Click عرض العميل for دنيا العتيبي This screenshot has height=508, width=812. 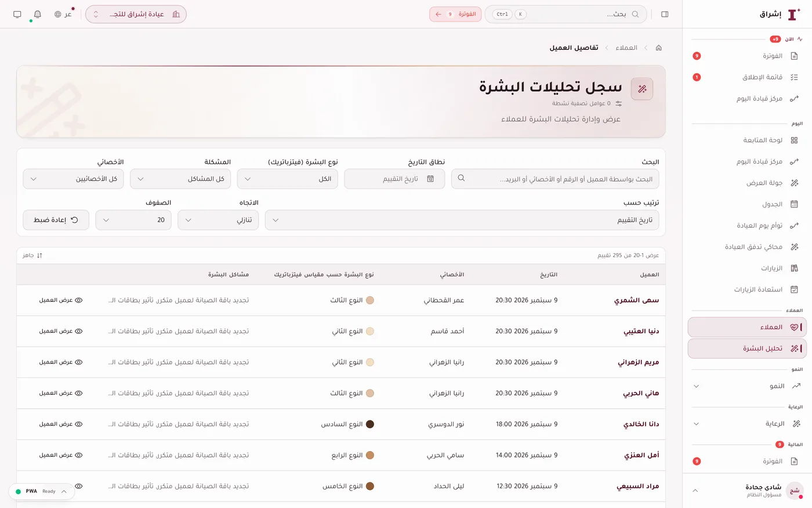(61, 331)
